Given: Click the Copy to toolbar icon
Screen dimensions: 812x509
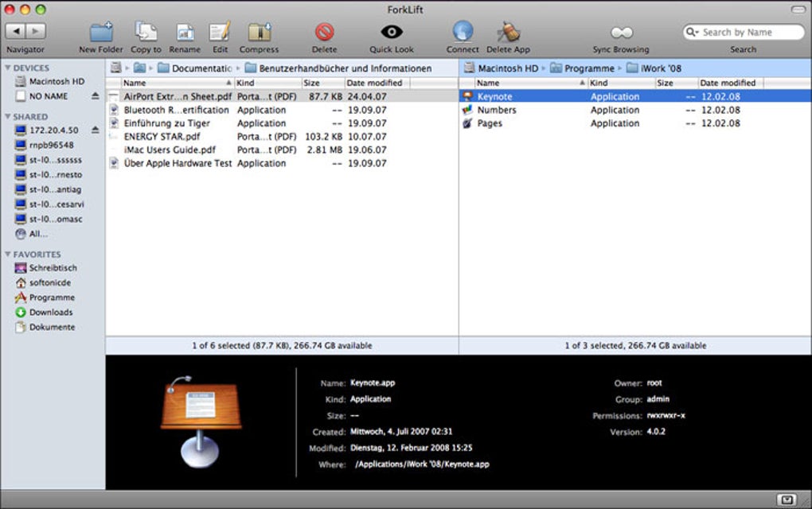Looking at the screenshot, I should [x=146, y=32].
